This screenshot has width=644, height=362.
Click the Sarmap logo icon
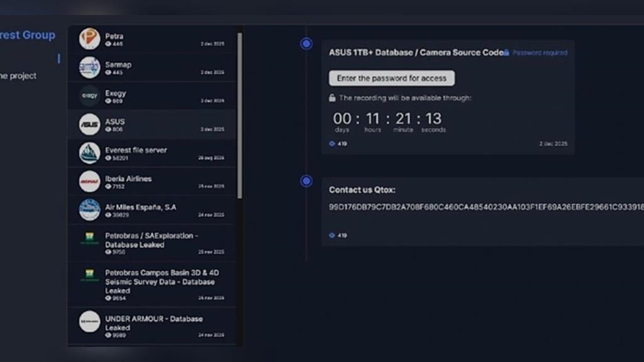pos(89,67)
